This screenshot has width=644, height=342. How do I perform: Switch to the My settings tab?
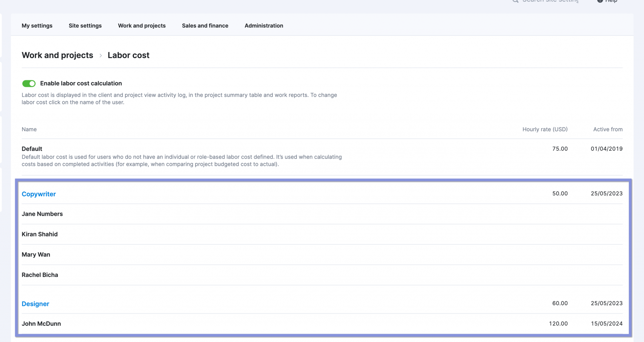pyautogui.click(x=37, y=26)
